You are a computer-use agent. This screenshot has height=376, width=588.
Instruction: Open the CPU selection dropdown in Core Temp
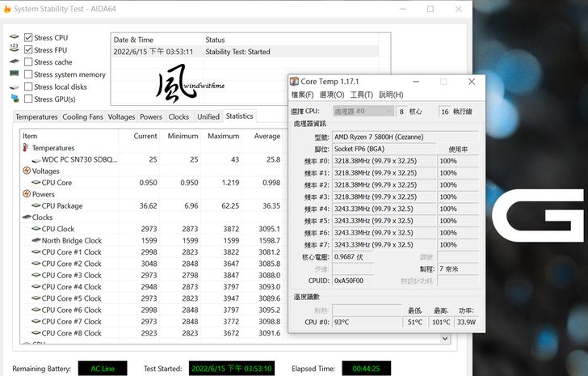point(363,111)
